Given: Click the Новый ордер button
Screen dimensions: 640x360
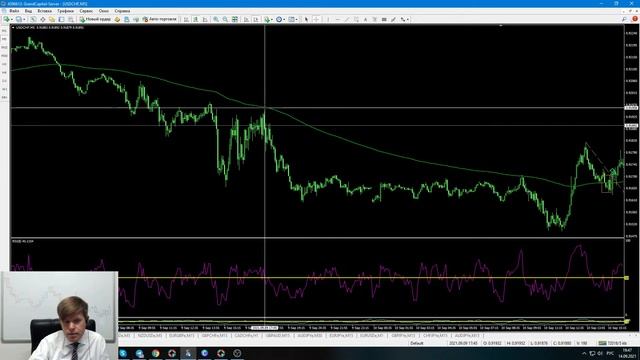Looking at the screenshot, I should 95,19.
